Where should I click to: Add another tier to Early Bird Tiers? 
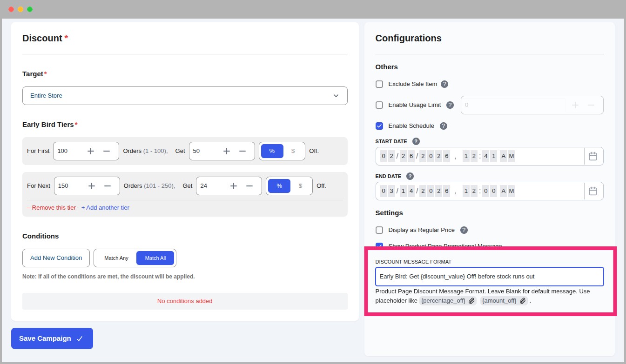(x=105, y=207)
